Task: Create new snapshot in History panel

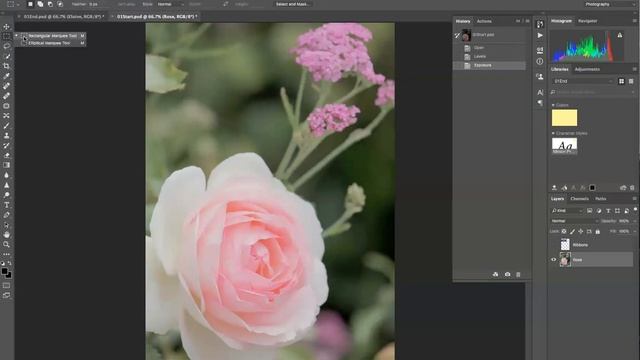Action: pos(507,275)
